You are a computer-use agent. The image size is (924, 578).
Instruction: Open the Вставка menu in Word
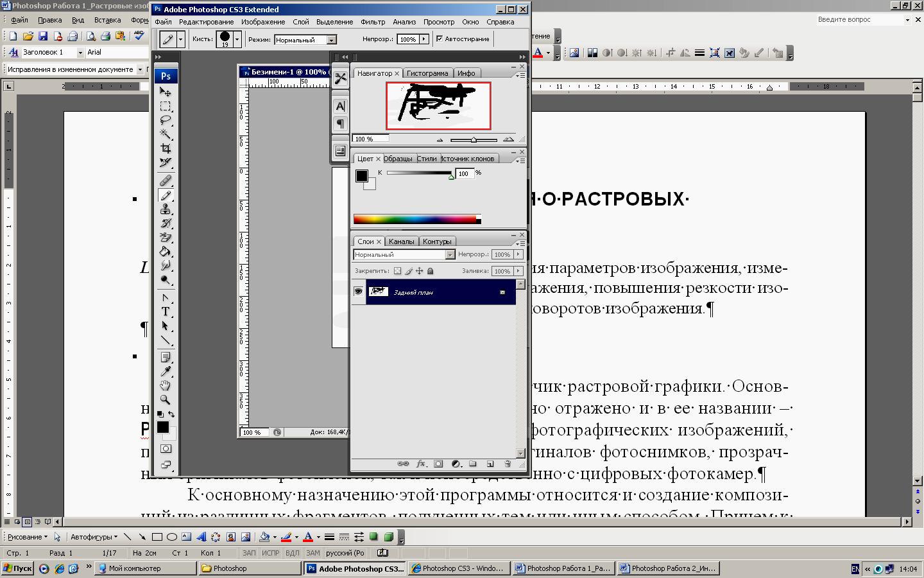tap(107, 20)
